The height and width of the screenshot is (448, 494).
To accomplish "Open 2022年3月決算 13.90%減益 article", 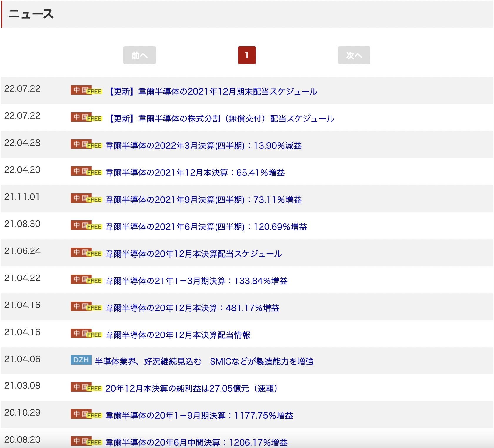I will 203,146.
